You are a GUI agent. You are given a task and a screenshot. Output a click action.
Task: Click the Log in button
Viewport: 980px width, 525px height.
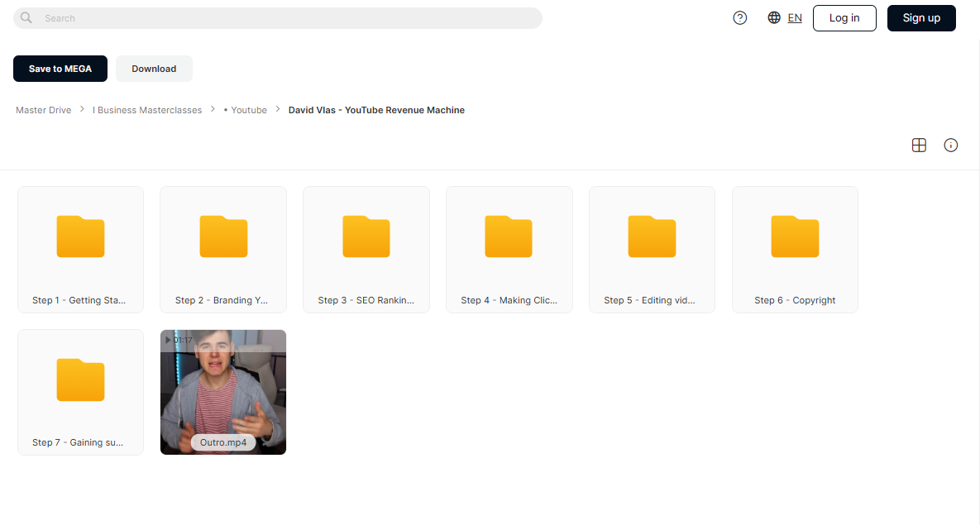[x=844, y=18]
